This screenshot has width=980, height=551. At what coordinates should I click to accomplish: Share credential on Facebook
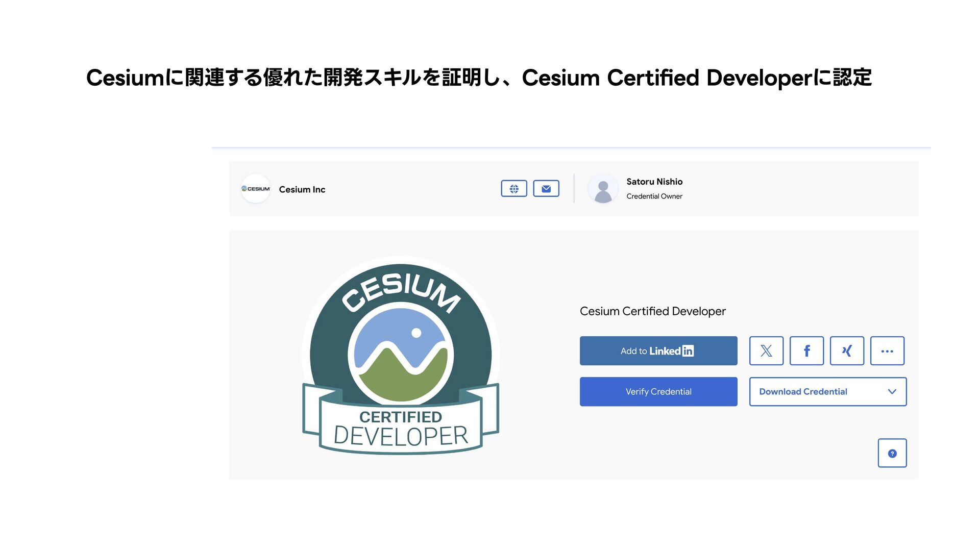click(806, 351)
